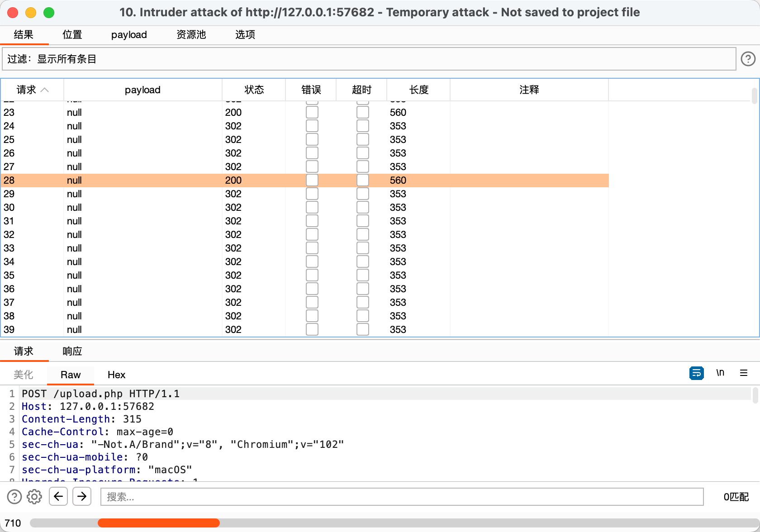The width and height of the screenshot is (760, 532).
Task: Open the 响应 response tab
Action: 72,351
